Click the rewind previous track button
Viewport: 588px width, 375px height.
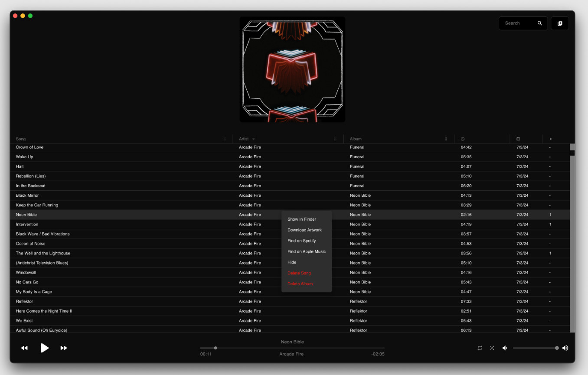point(24,348)
